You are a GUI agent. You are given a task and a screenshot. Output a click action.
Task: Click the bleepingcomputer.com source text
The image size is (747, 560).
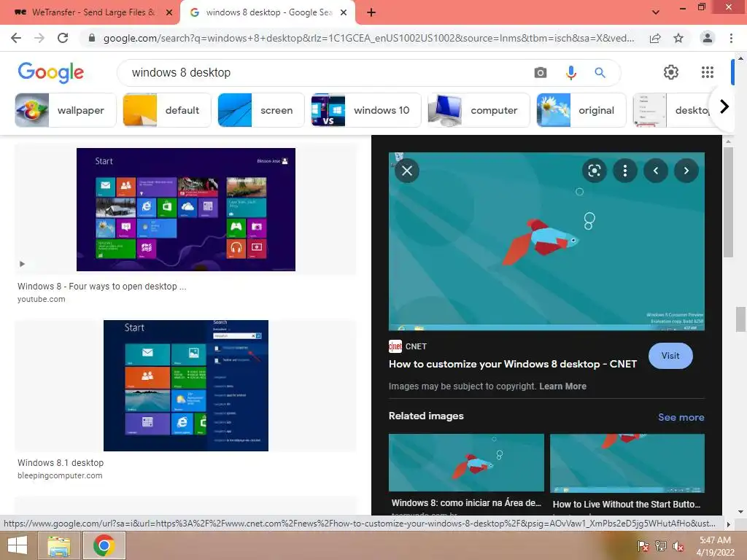pos(60,475)
